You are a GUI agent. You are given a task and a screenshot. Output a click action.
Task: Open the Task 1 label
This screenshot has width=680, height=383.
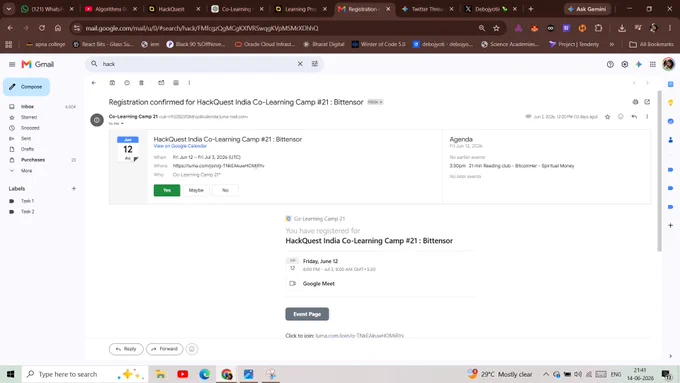(x=27, y=201)
